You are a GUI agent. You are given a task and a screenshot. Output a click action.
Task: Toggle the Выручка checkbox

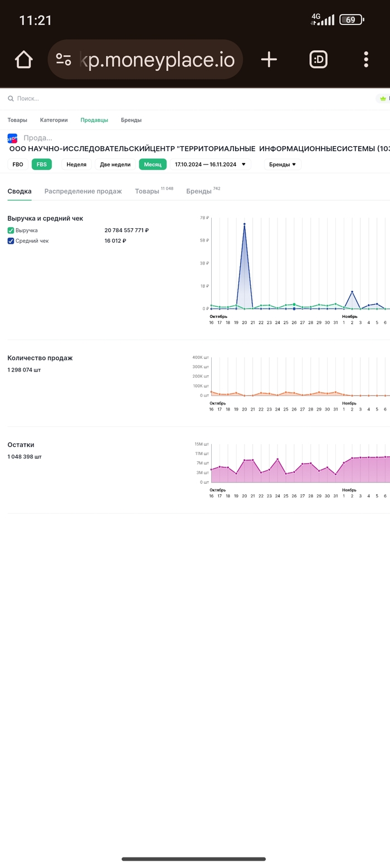[x=11, y=230]
